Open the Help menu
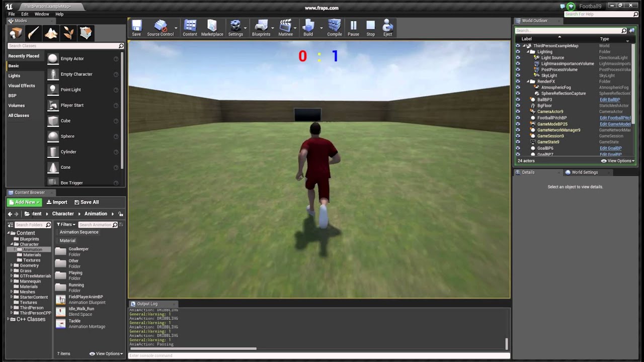The image size is (644, 362). tap(59, 14)
